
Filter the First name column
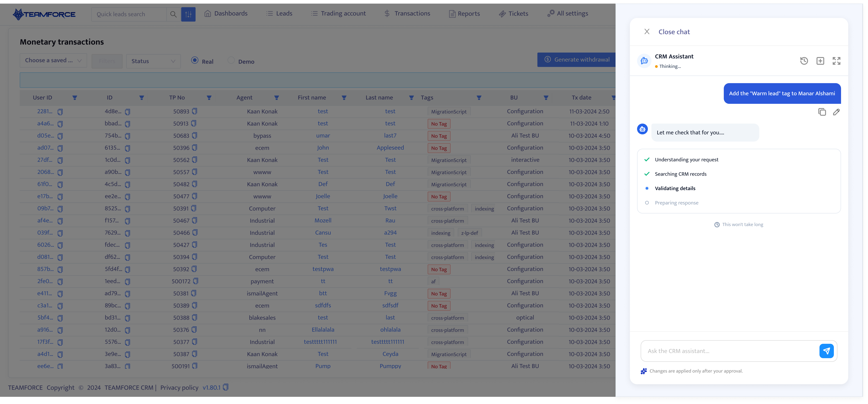(x=344, y=98)
